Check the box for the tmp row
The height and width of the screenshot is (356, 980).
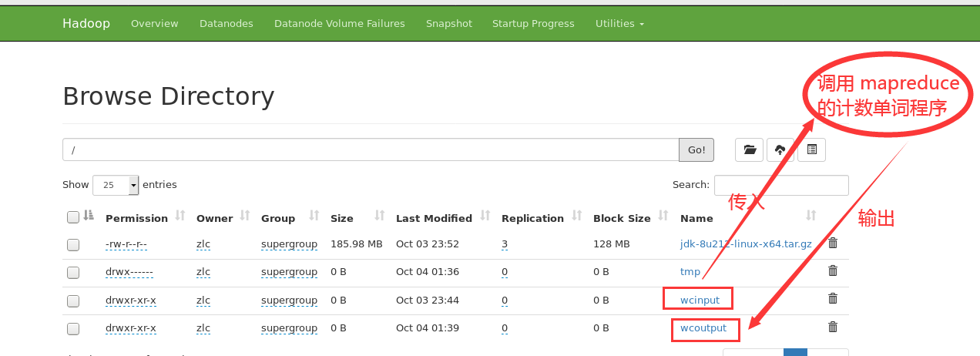73,272
